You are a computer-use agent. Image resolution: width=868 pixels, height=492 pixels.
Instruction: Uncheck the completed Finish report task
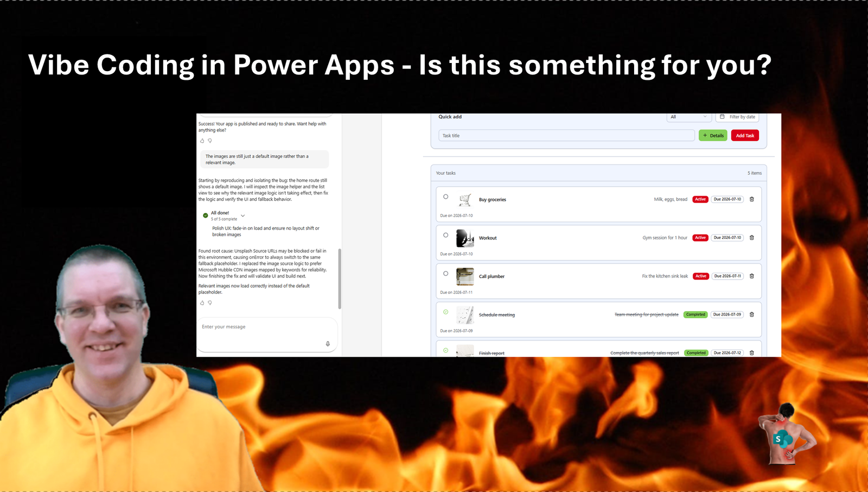pyautogui.click(x=446, y=351)
